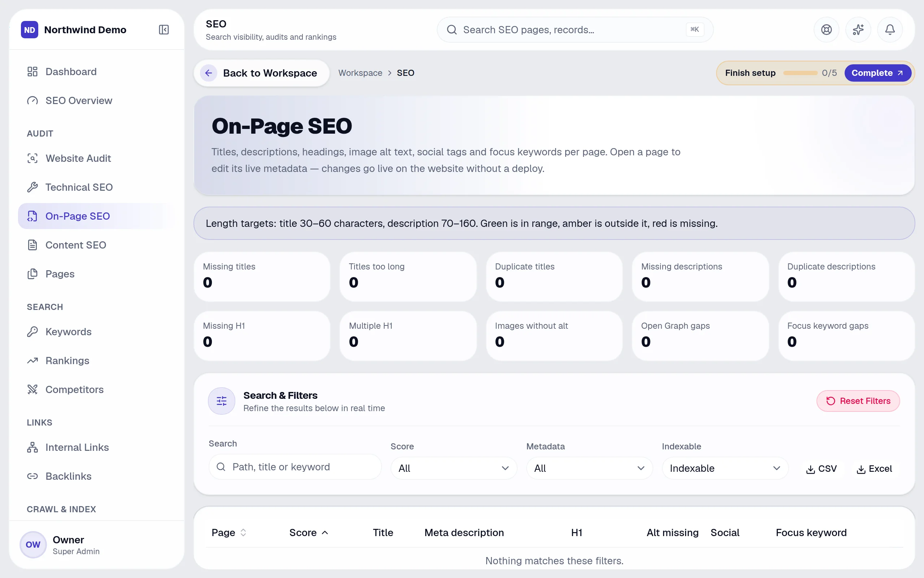Open the Metadata filter dropdown

[x=589, y=468]
